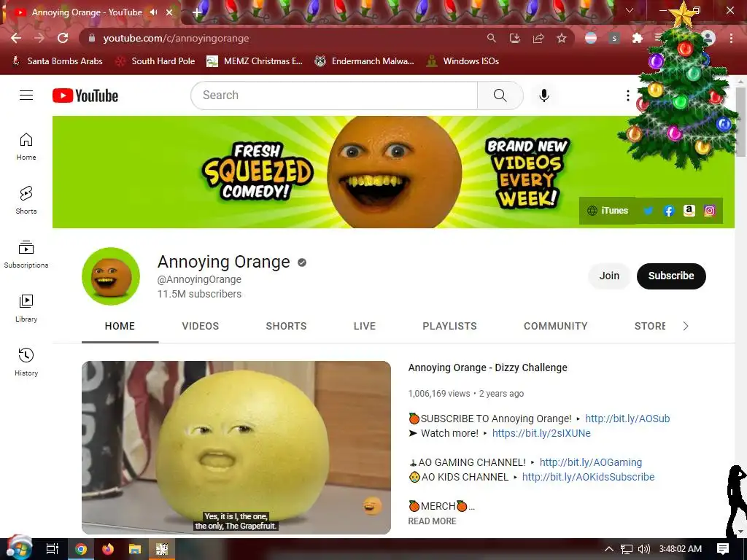The height and width of the screenshot is (560, 747).
Task: Click the share page icon
Action: pos(538,38)
